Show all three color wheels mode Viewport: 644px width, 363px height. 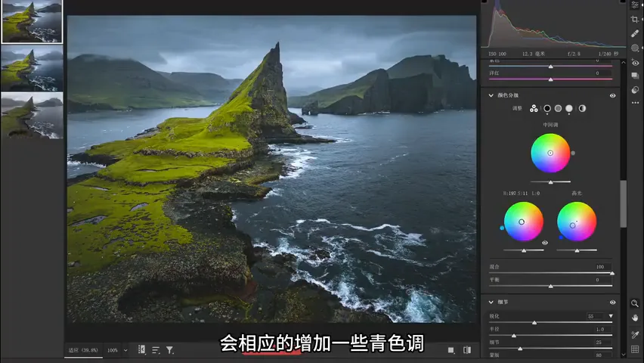534,108
